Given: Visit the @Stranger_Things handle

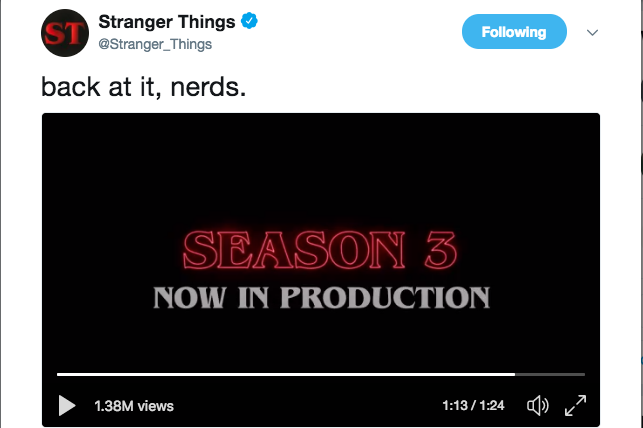Looking at the screenshot, I should [x=155, y=45].
